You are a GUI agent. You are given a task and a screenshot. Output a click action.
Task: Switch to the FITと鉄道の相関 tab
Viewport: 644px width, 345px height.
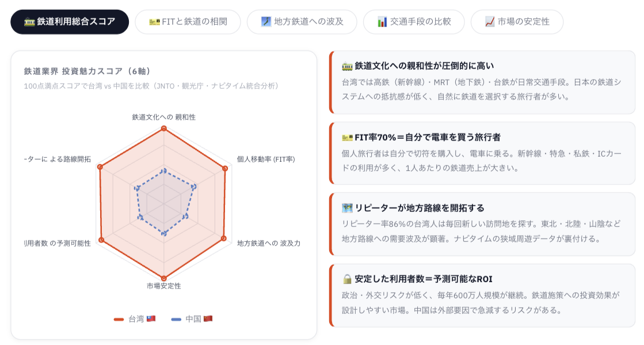coord(188,22)
